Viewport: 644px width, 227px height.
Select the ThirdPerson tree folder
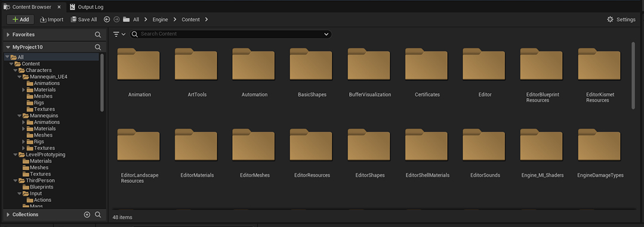pyautogui.click(x=40, y=180)
